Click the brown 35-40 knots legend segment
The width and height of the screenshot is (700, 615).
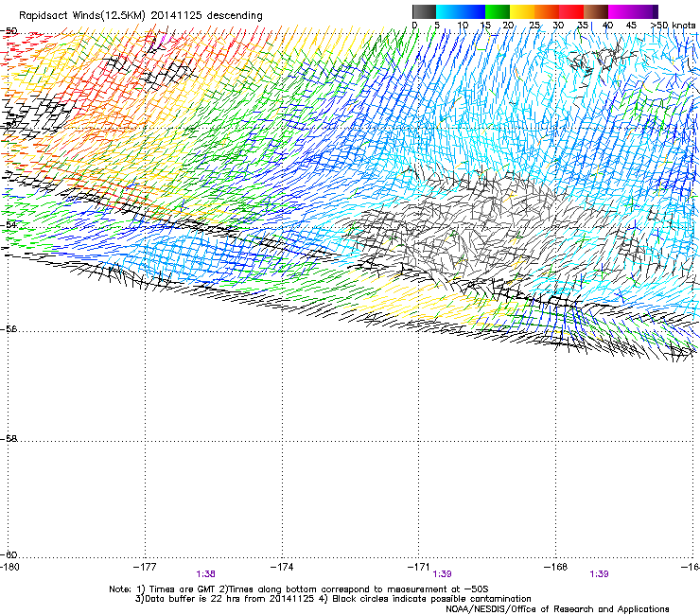[596, 11]
